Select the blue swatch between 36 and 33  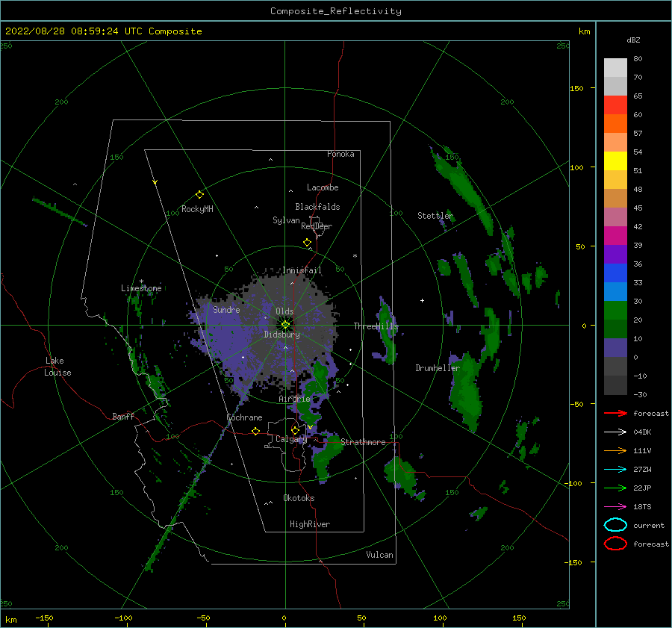click(615, 273)
